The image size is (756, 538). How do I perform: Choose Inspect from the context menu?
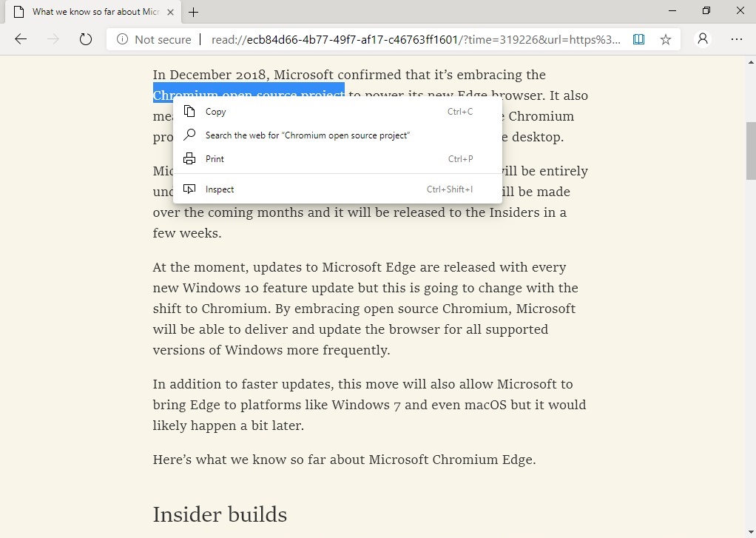pyautogui.click(x=337, y=189)
